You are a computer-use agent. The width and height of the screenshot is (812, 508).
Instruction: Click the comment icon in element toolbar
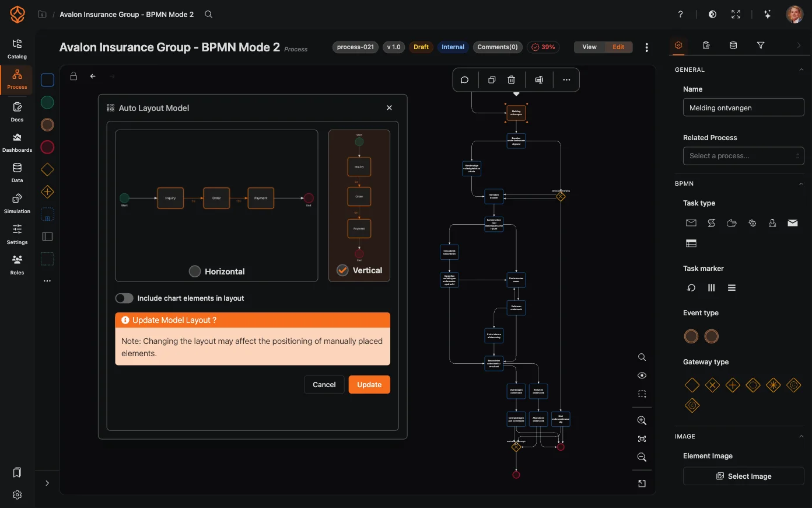tap(465, 80)
